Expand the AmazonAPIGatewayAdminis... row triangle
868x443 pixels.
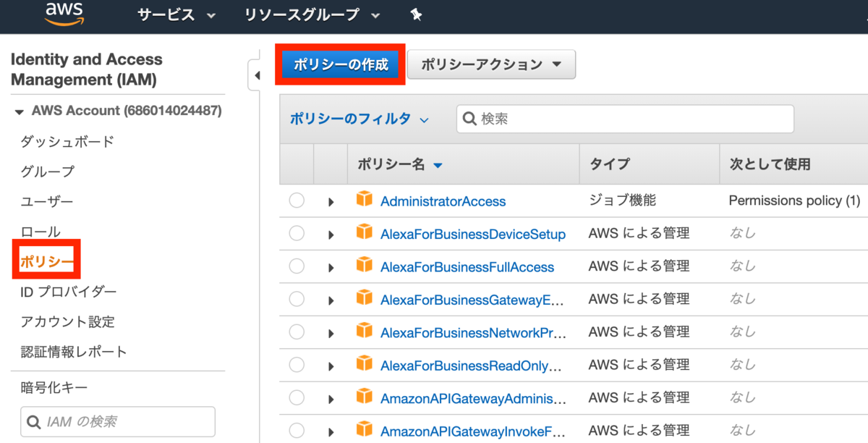click(x=331, y=400)
